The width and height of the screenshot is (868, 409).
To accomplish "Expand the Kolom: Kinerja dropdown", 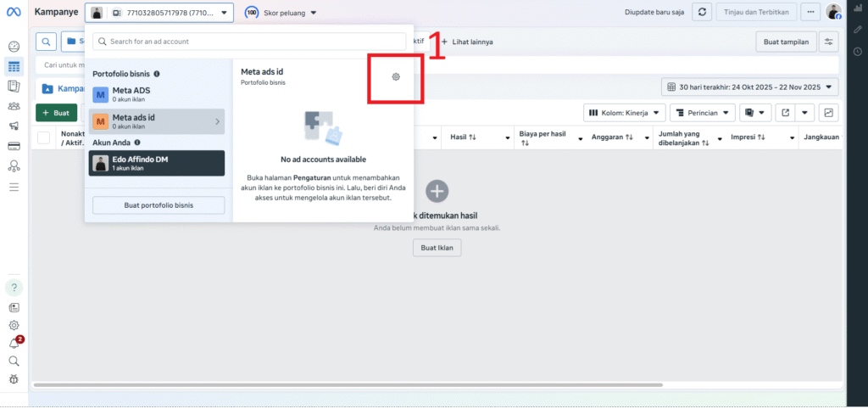I will 623,113.
